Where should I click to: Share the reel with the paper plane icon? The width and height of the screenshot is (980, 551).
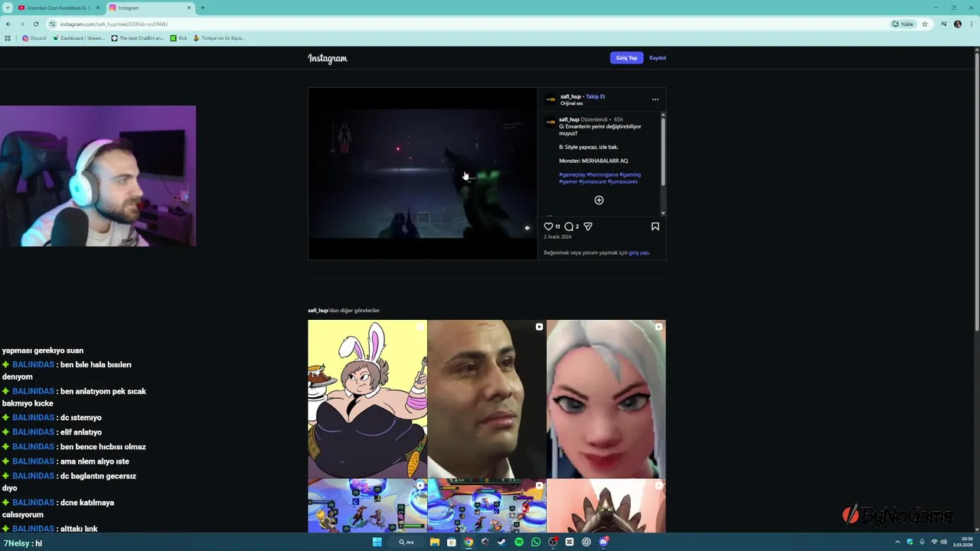(x=588, y=227)
